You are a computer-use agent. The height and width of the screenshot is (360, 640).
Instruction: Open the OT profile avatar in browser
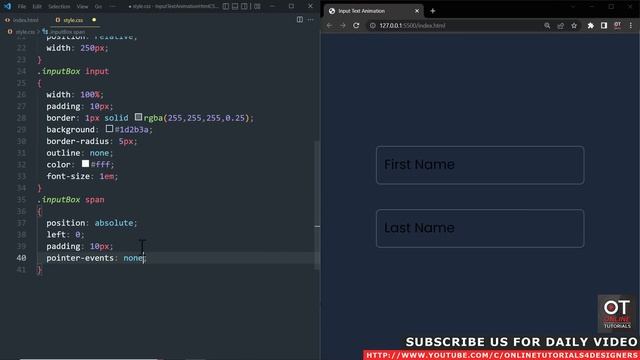618,26
